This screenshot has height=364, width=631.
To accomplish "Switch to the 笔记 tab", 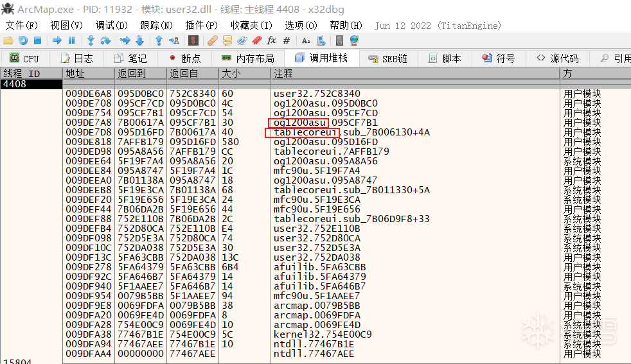I will pyautogui.click(x=131, y=58).
